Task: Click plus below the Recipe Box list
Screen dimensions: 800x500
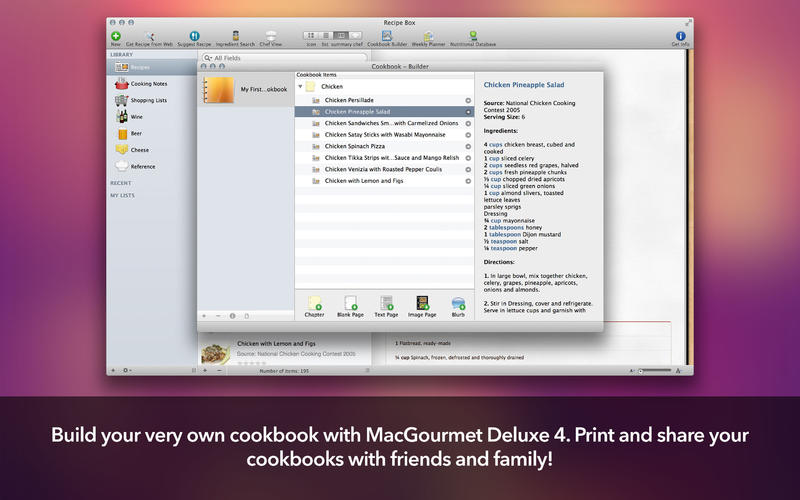Action: (205, 370)
